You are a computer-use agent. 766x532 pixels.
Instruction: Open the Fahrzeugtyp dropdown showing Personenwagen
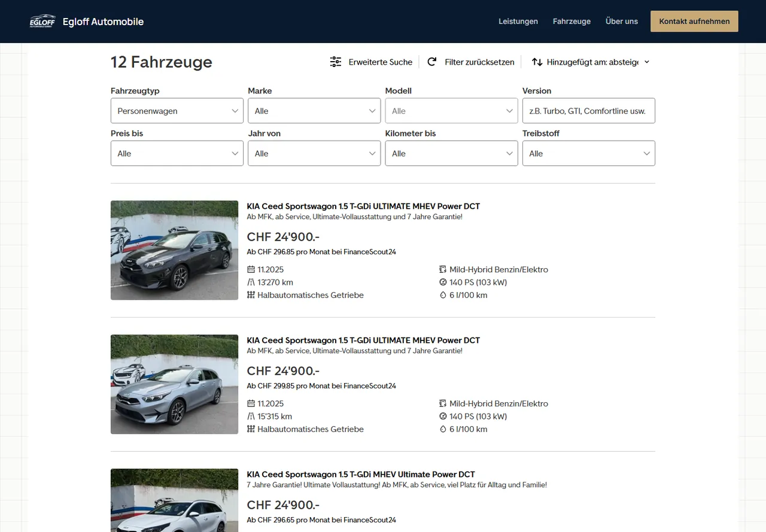[177, 111]
